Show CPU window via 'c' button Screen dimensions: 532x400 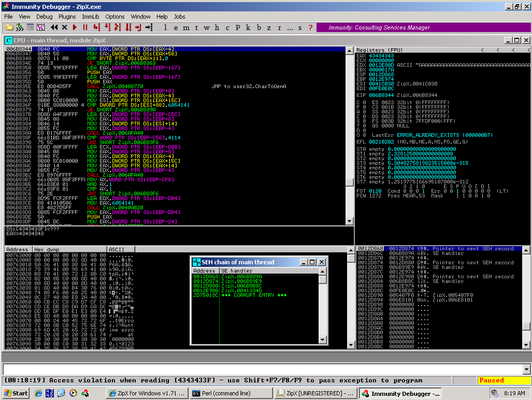tap(227, 27)
